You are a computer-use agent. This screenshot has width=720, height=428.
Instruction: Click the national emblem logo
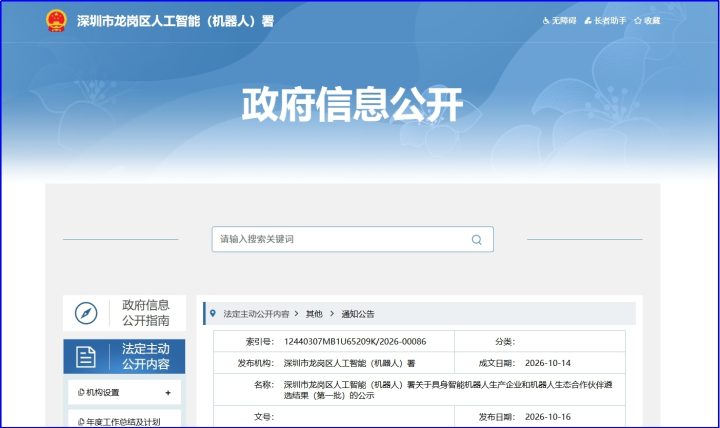click(x=56, y=21)
